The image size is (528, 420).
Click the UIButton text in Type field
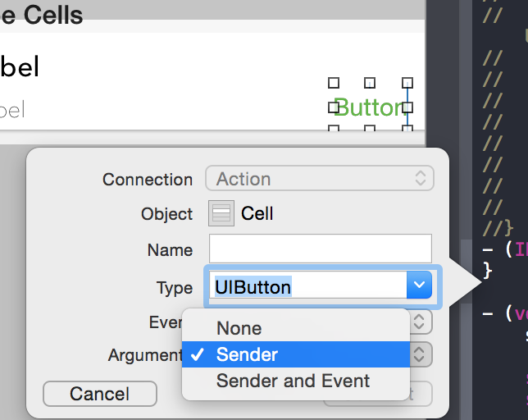(253, 286)
